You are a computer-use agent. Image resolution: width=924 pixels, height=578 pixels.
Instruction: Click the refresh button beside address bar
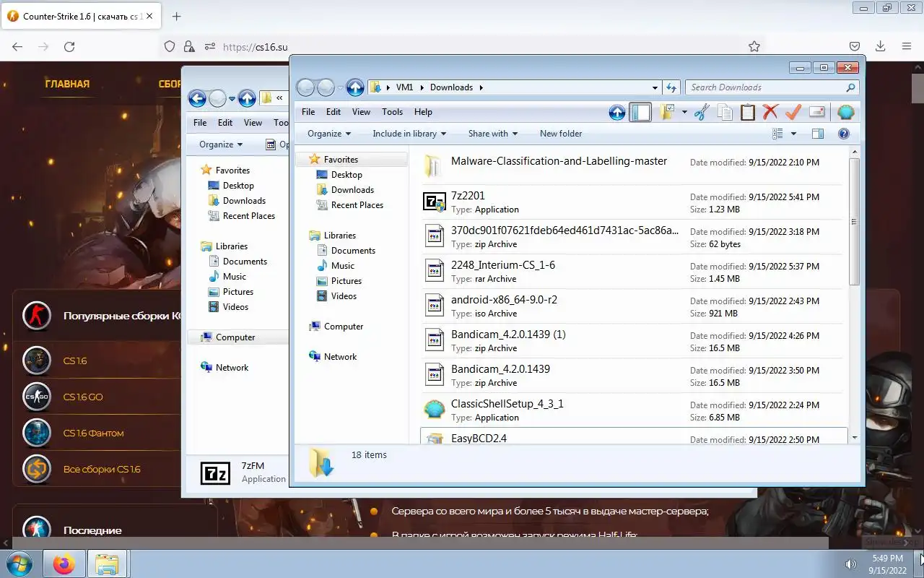point(671,87)
